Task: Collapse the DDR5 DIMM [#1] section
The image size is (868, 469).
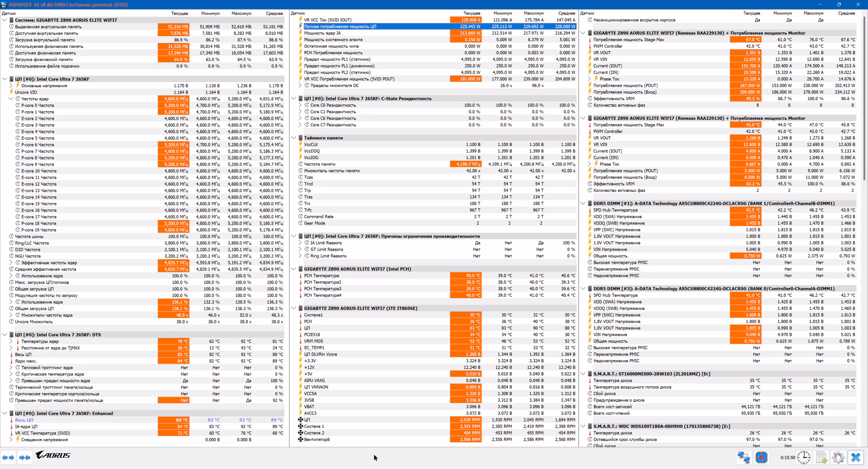Action: 583,203
